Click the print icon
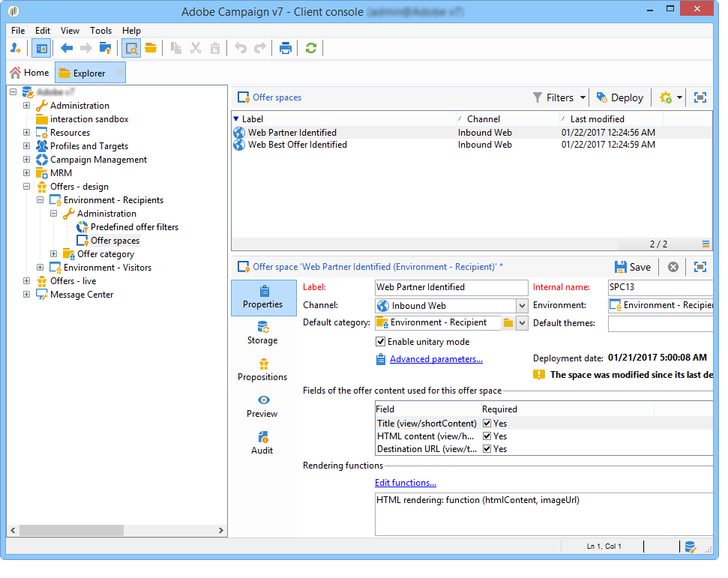The width and height of the screenshot is (728, 578). point(286,48)
